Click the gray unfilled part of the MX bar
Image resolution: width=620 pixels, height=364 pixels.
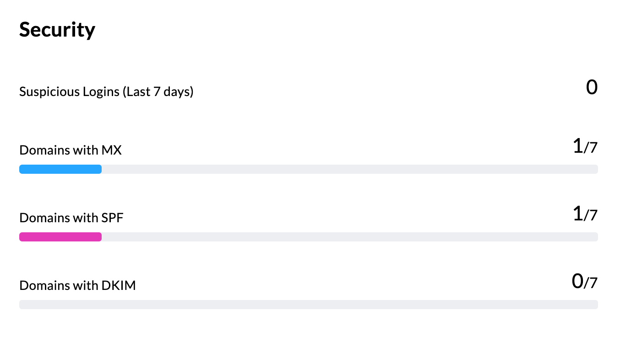(348, 169)
